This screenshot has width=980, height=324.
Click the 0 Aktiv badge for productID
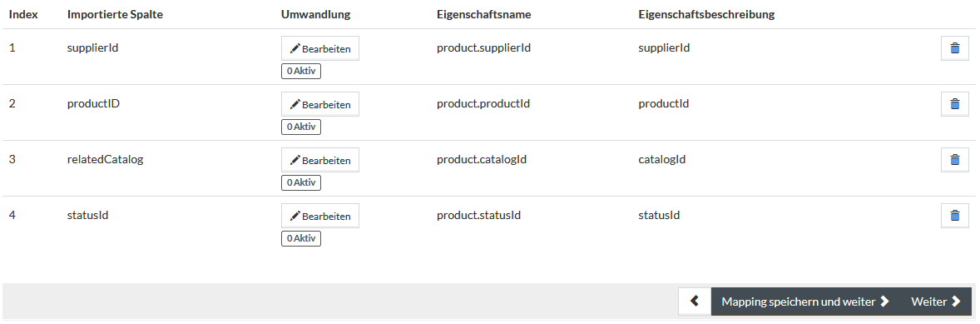click(x=300, y=127)
